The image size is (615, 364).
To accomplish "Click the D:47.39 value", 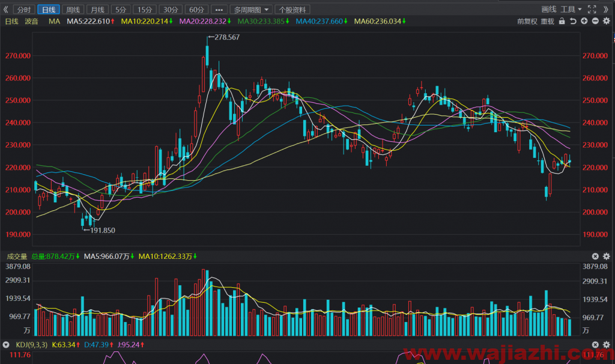I will click(99, 345).
